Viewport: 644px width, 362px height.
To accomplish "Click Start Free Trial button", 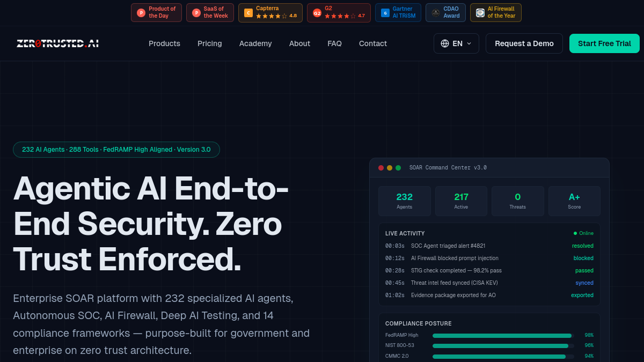I will 604,43.
